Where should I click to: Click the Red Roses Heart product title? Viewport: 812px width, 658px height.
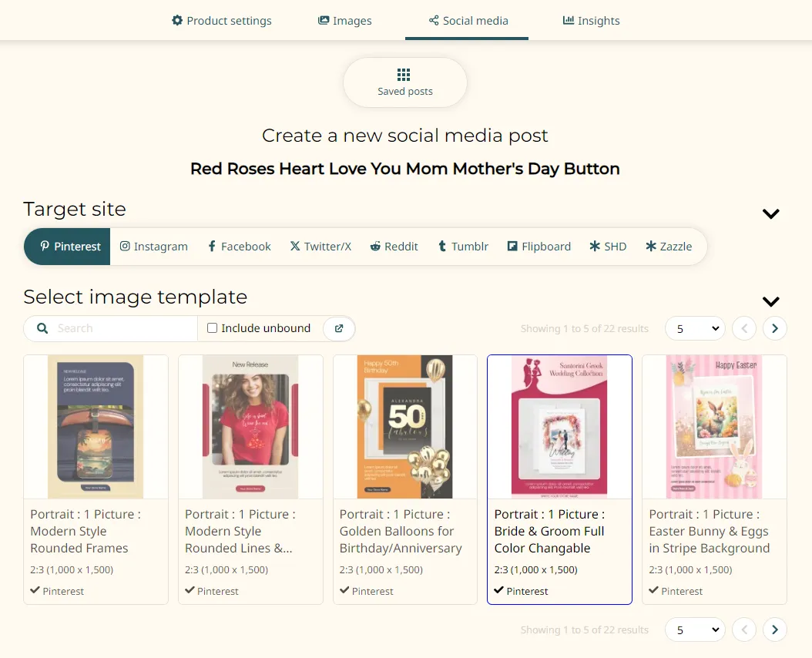405,169
